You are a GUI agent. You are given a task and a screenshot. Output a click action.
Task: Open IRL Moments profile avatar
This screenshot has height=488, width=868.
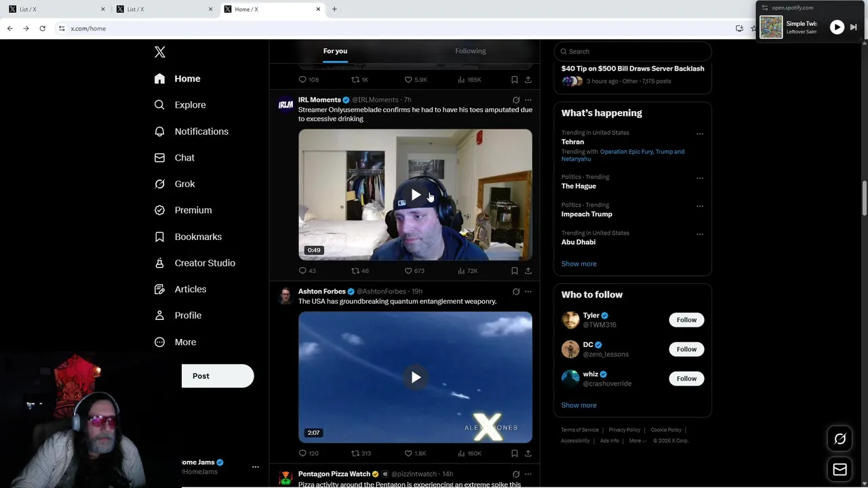point(285,104)
